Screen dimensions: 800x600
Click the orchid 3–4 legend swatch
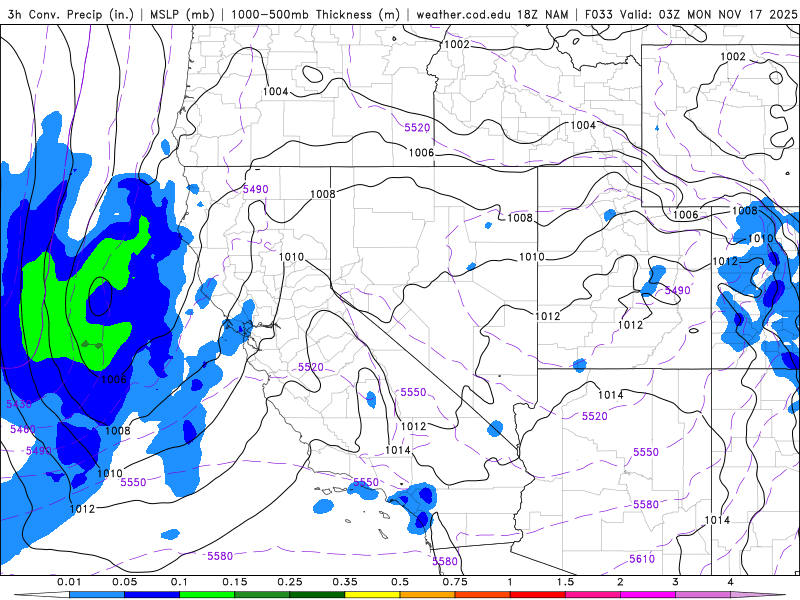pyautogui.click(x=703, y=595)
